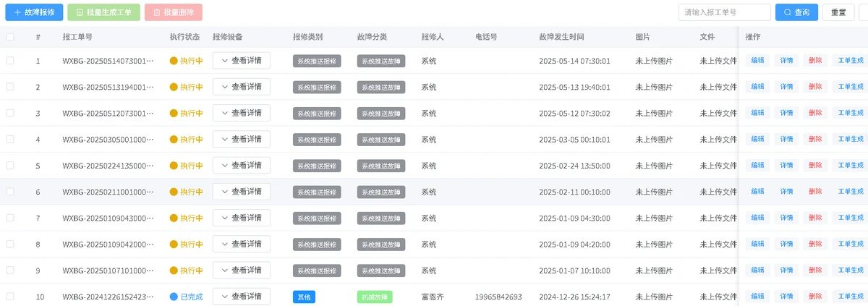The height and width of the screenshot is (306, 868).
Task: Toggle the select-all checkbox in table header
Action: pos(10,37)
